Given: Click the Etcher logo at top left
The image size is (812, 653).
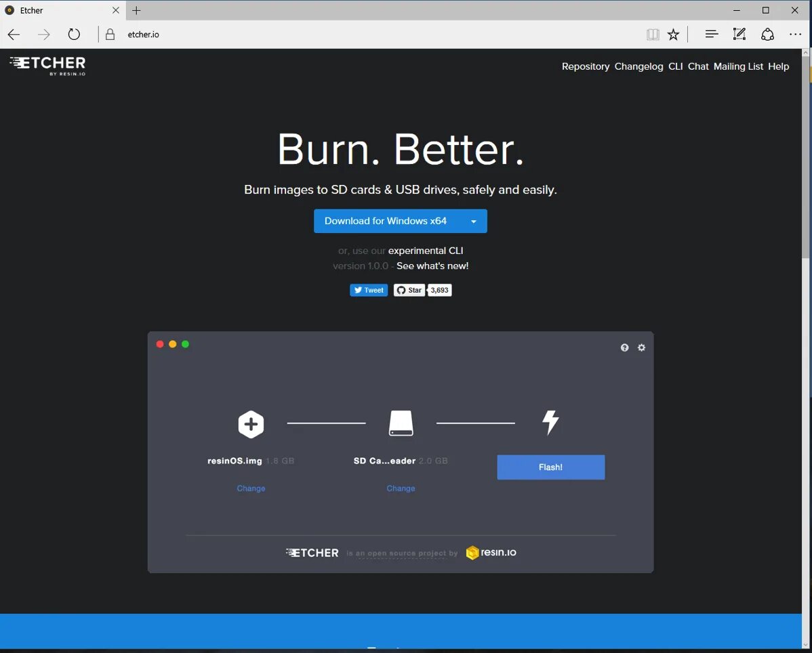Looking at the screenshot, I should [x=47, y=66].
